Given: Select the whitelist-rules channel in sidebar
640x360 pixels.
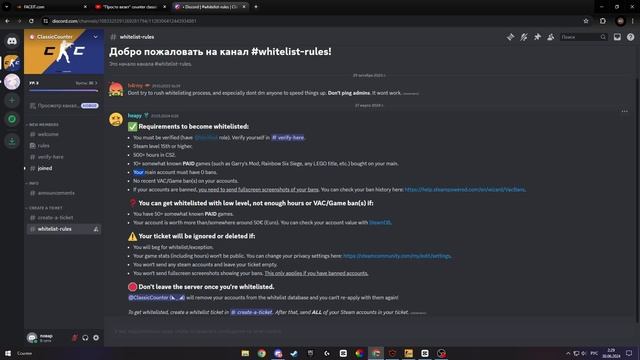Looking at the screenshot, I should tap(63, 229).
